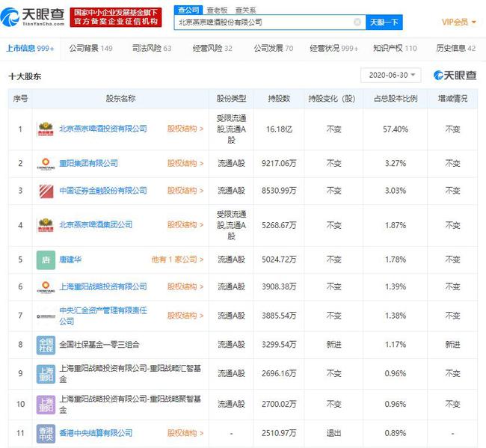Click 唐建华 green avatar icon
Viewport: 486px width, 448px height.
point(46,260)
